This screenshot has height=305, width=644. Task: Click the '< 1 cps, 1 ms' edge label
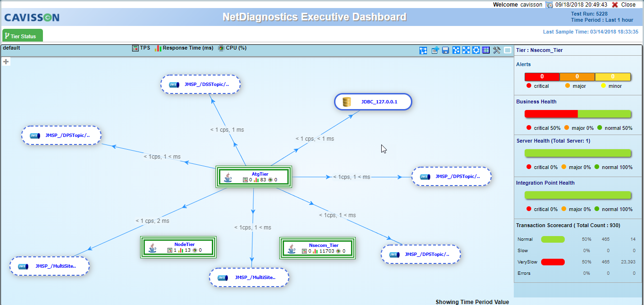click(227, 129)
